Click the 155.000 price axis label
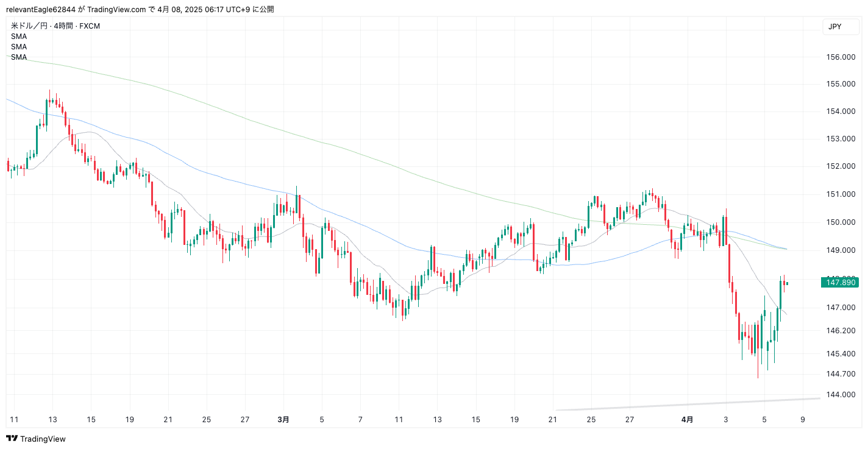Viewport: 868px width, 449px height. (841, 84)
